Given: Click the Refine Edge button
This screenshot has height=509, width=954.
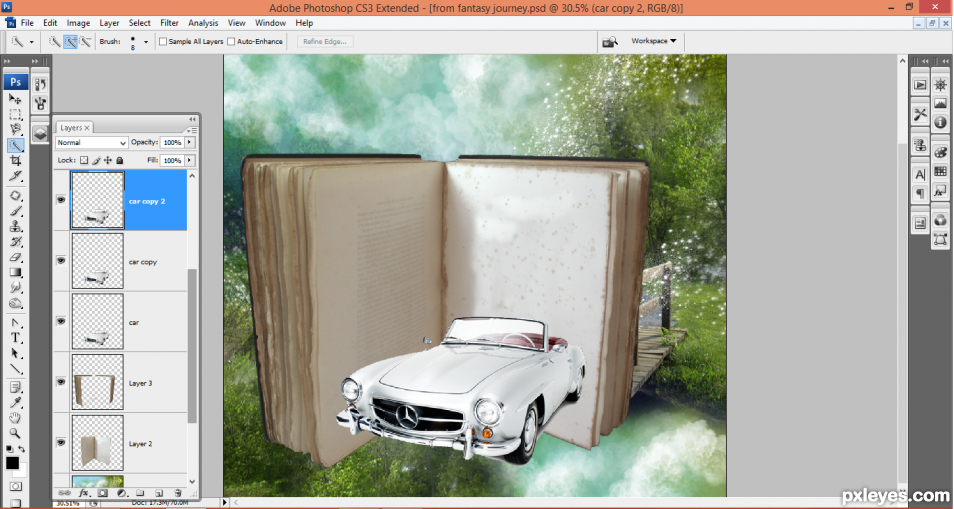Looking at the screenshot, I should coord(325,41).
